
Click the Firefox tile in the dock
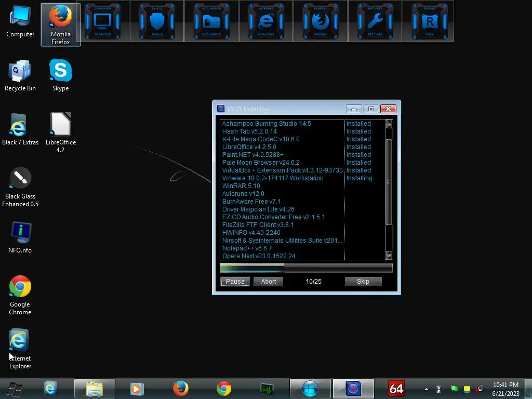point(320,21)
